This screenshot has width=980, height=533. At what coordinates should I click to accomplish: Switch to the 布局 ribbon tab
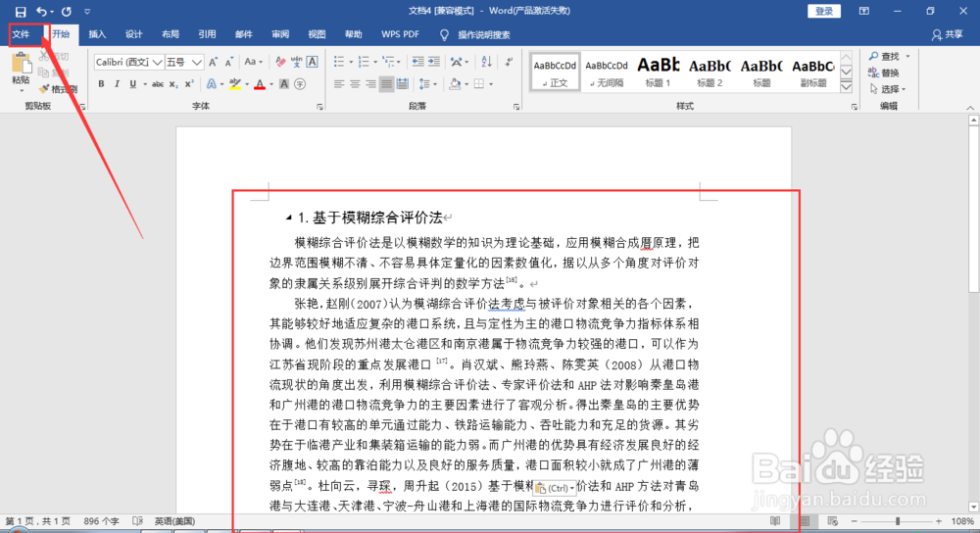pos(170,34)
